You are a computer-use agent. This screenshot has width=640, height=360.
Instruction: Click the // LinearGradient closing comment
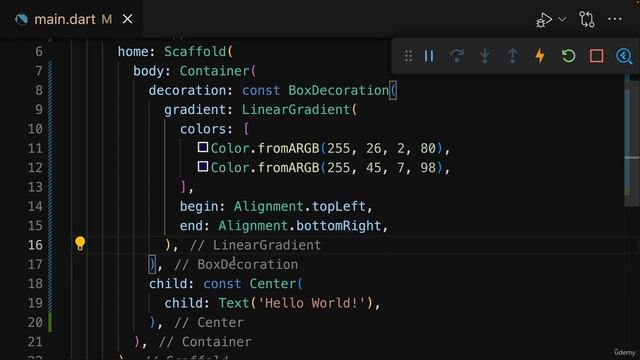click(x=256, y=245)
